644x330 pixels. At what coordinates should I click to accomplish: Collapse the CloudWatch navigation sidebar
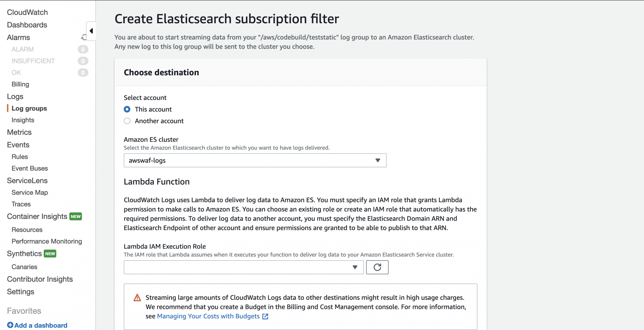[91, 30]
